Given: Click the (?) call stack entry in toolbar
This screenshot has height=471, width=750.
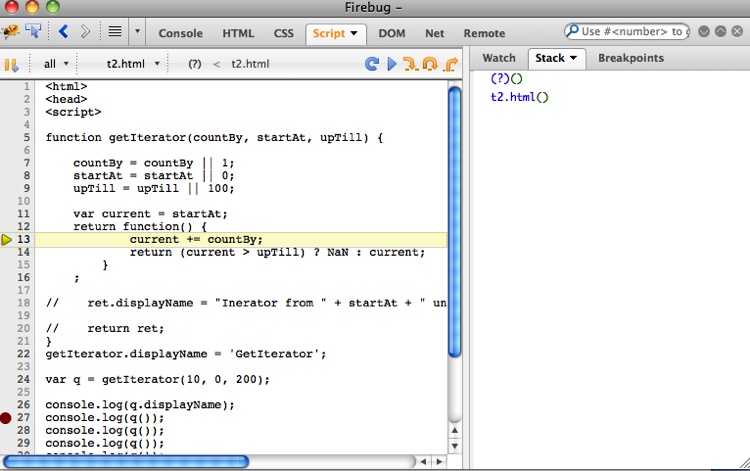Looking at the screenshot, I should pyautogui.click(x=195, y=64).
